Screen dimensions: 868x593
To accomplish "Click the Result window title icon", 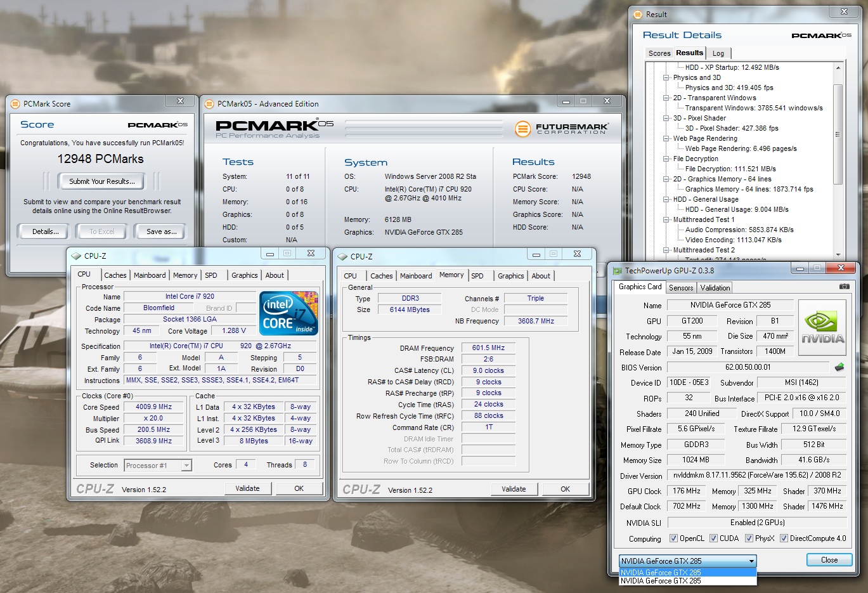I will click(638, 14).
